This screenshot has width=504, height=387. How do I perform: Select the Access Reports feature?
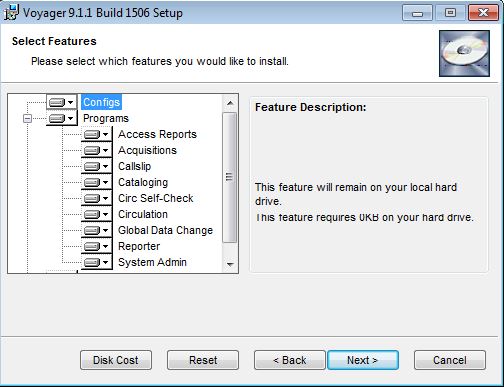pyautogui.click(x=157, y=134)
